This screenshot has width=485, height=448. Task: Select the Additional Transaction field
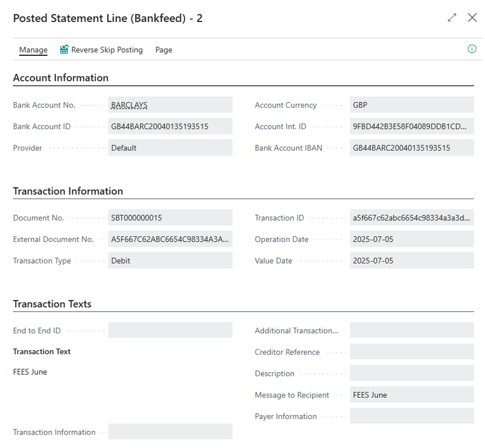[x=412, y=330]
